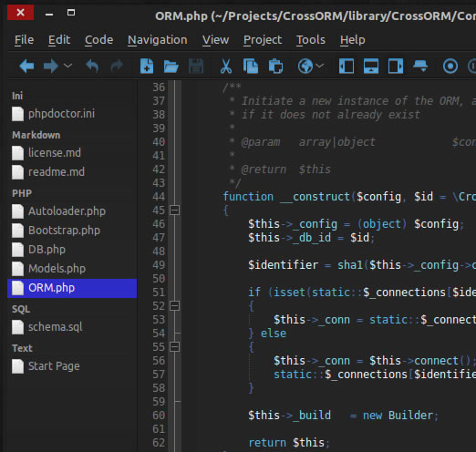The image size is (476, 452).
Task: Open the dropdown next to globe icon
Action: coord(319,66)
